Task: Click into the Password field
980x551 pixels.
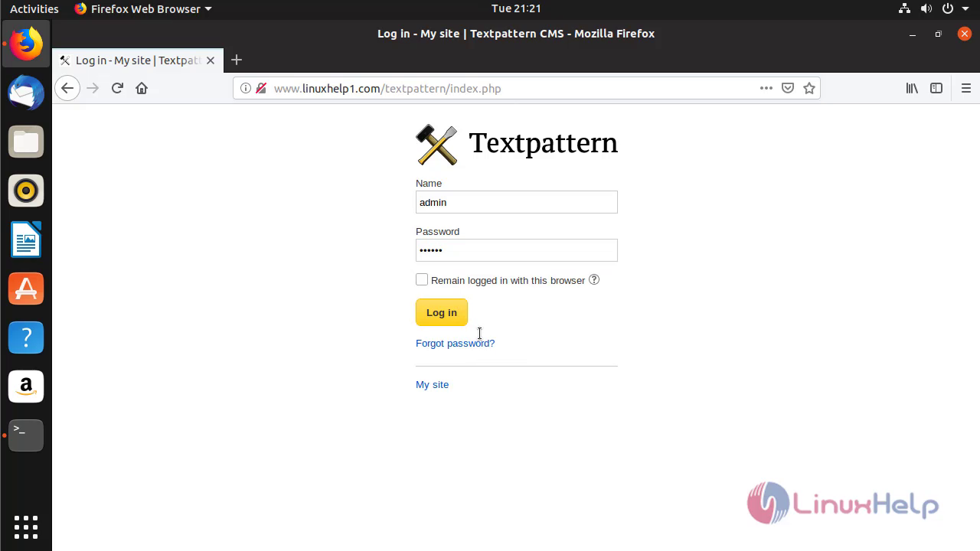Action: (x=517, y=250)
